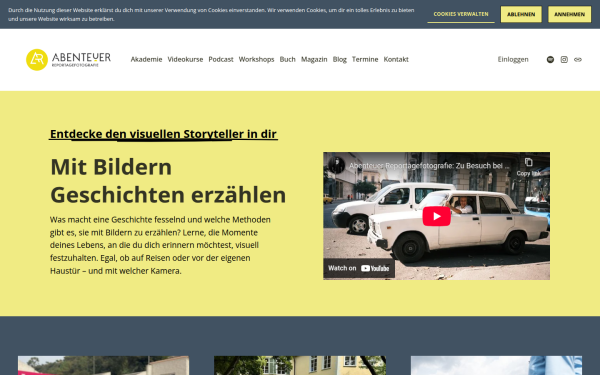Open the Podcast menu item
Image resolution: width=600 pixels, height=375 pixels.
[x=221, y=59]
